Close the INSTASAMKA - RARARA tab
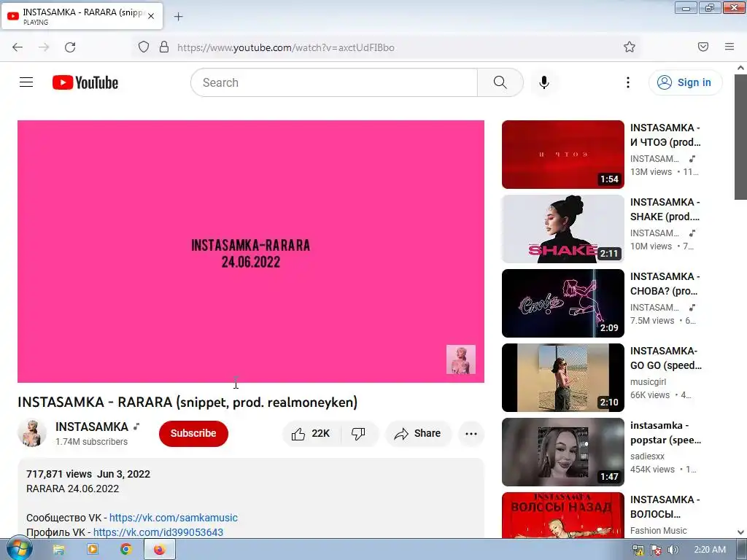 point(151,16)
